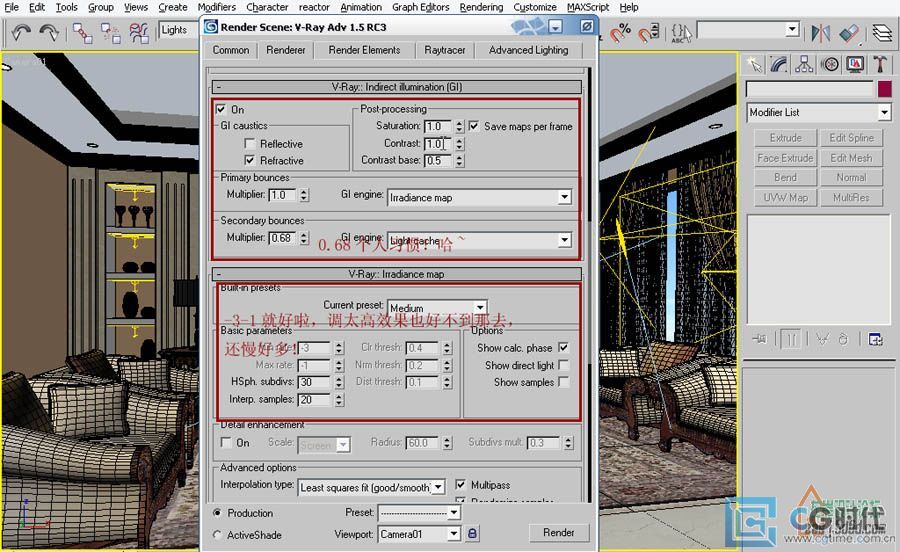Click the Bend modifier button
Screen dimensions: 900x552
(785, 177)
